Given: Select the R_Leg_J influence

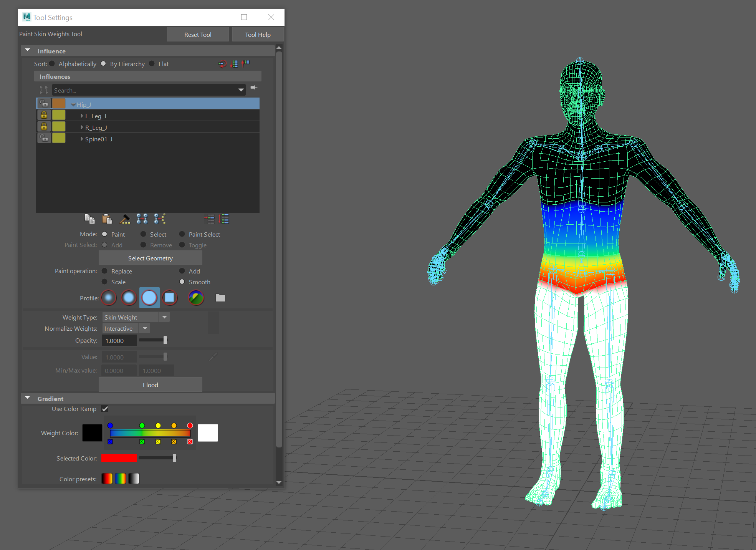Looking at the screenshot, I should click(96, 128).
